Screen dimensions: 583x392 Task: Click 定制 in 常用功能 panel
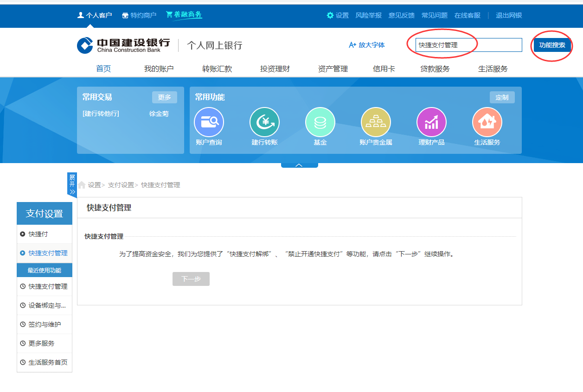(502, 97)
